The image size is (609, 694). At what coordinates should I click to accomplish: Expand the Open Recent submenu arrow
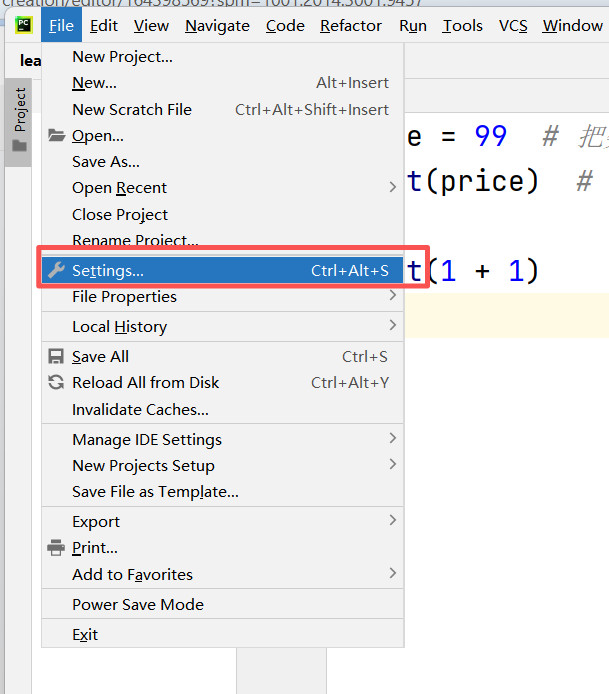point(393,187)
